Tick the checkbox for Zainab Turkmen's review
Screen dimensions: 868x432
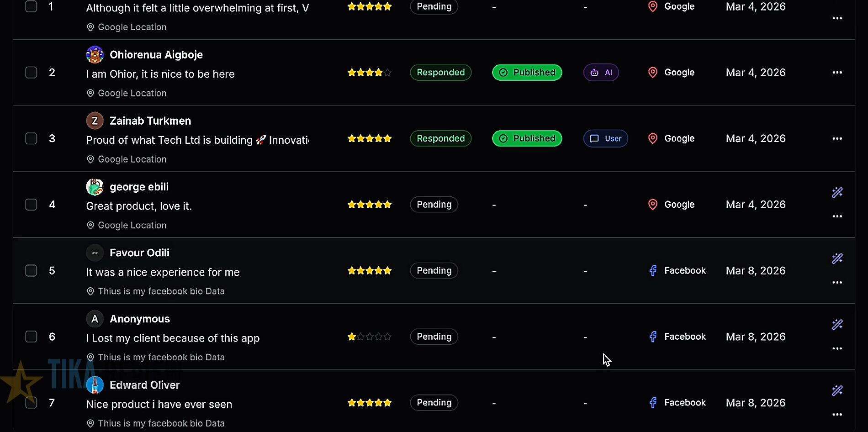click(x=31, y=138)
